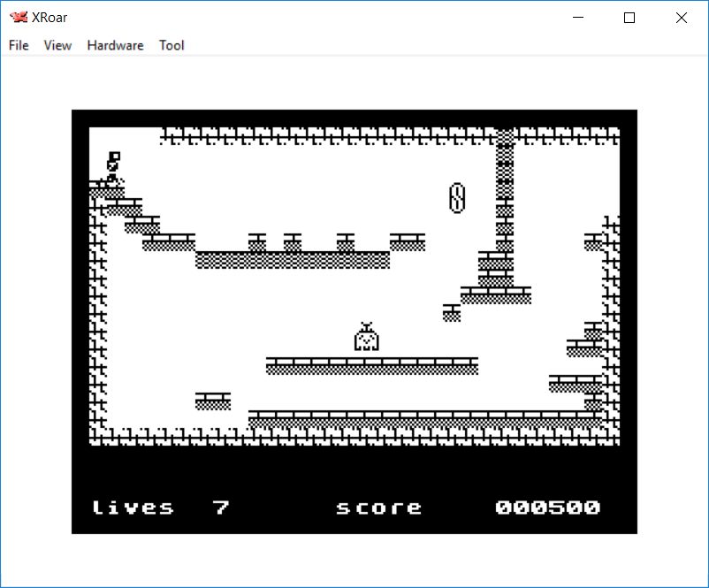Click the lives count number 7
Image resolution: width=709 pixels, height=588 pixels.
[221, 508]
